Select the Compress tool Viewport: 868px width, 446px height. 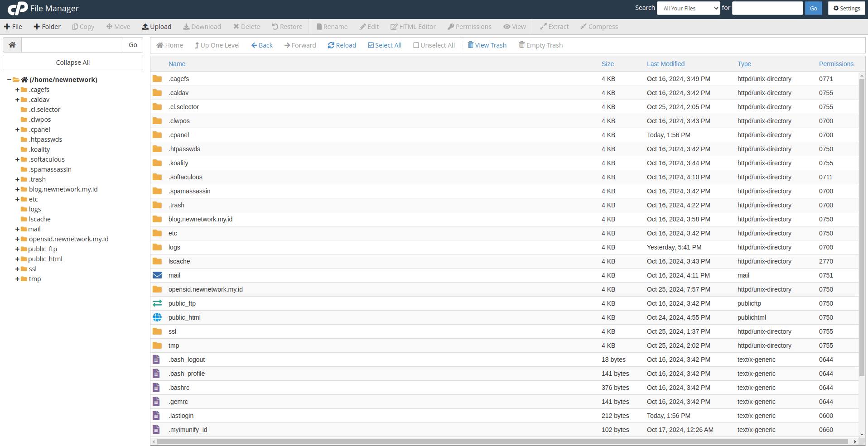pyautogui.click(x=599, y=26)
